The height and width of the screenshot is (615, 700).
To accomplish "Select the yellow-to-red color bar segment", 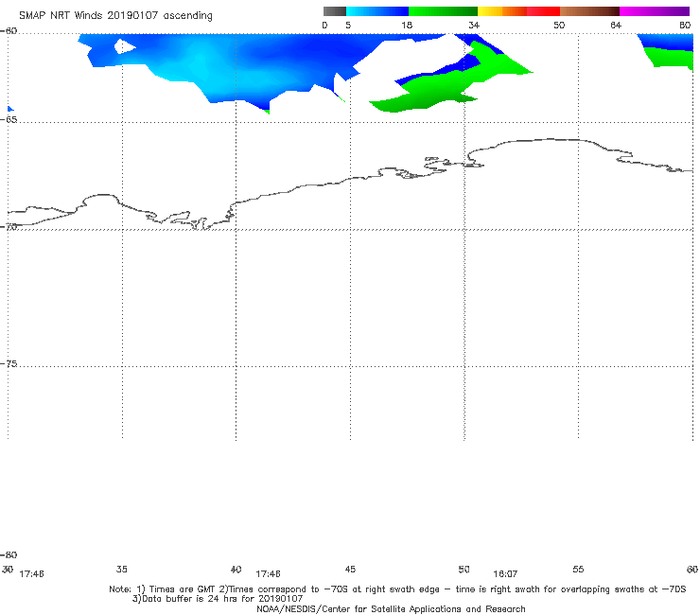I will [x=518, y=11].
